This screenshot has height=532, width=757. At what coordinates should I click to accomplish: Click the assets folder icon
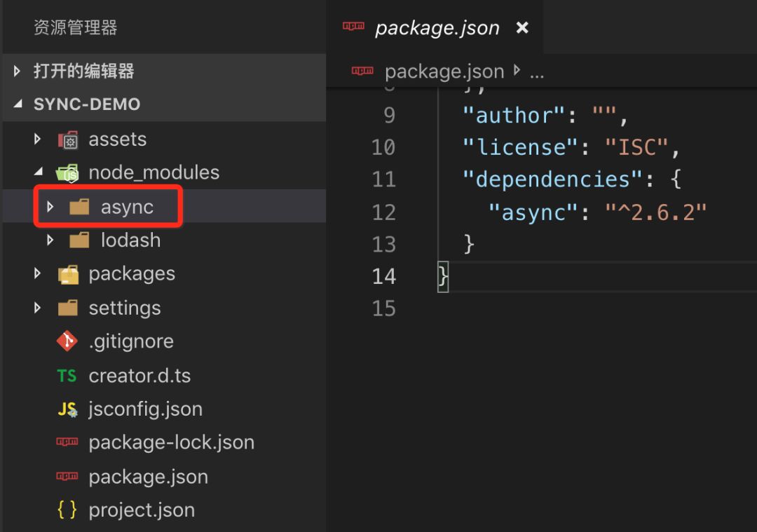68,140
